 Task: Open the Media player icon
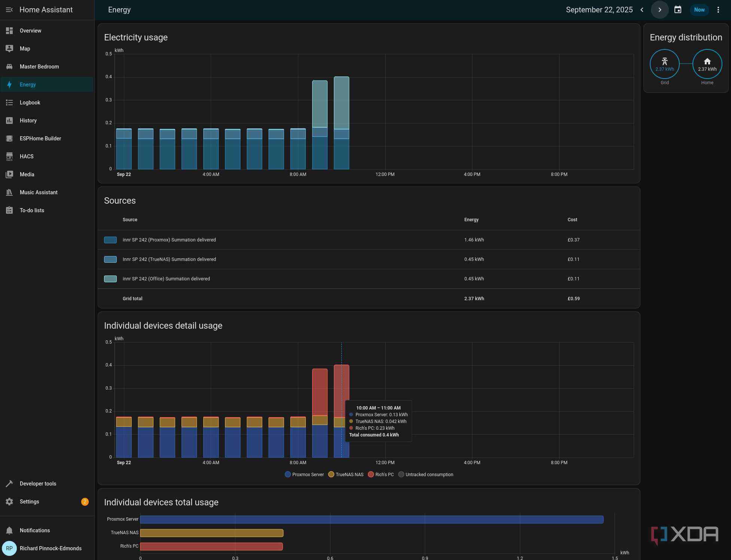coord(9,174)
